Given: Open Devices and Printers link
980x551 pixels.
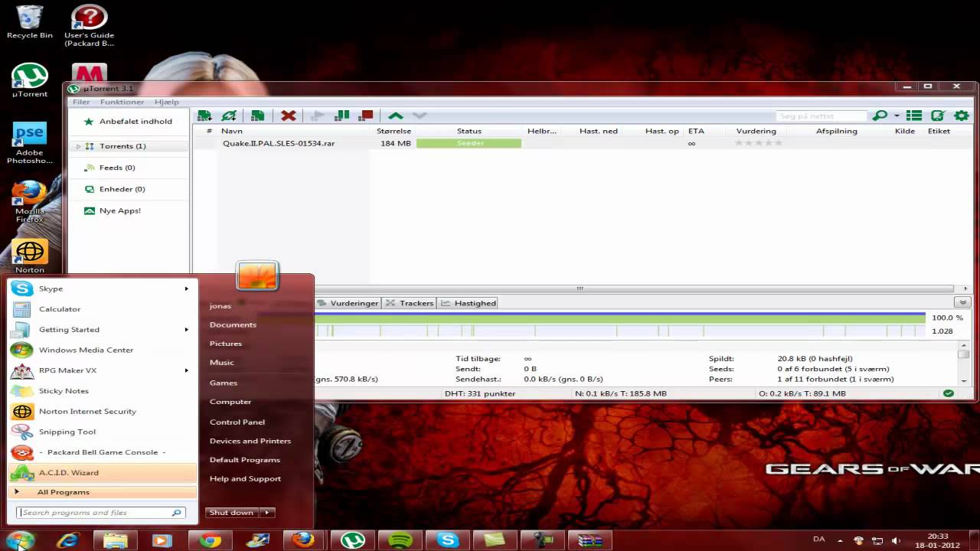Looking at the screenshot, I should click(x=250, y=441).
